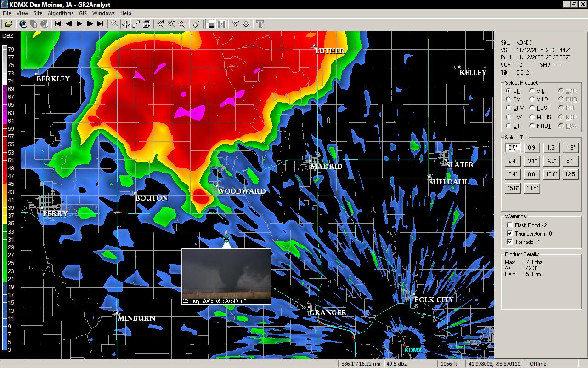Select the SRV product radio button
Viewport: 588px width, 368px height.
(509, 108)
